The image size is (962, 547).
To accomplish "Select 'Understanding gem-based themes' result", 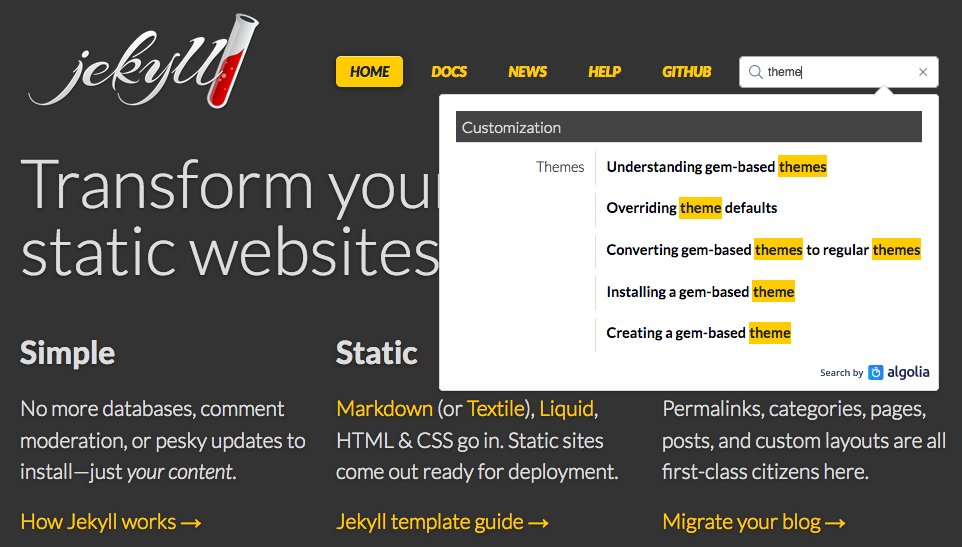I will 717,167.
